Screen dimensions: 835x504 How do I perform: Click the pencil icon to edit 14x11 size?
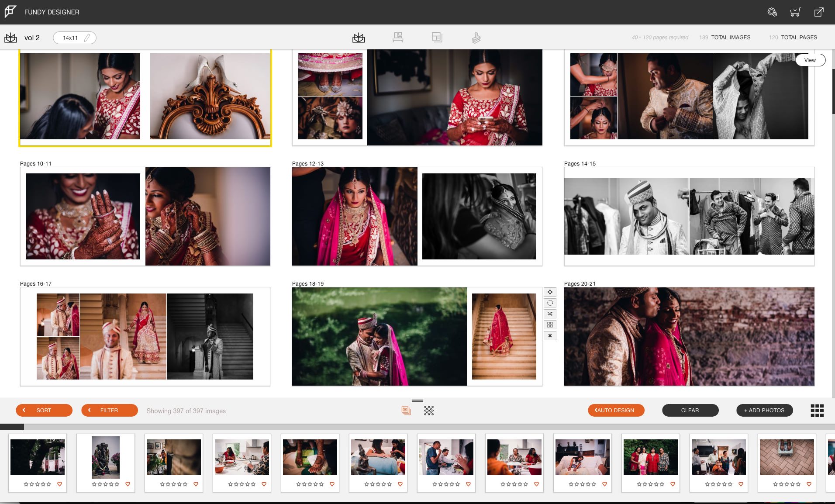(87, 38)
